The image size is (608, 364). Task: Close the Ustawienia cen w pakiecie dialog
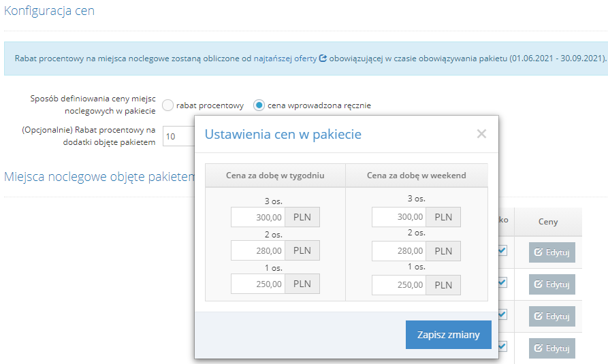pyautogui.click(x=481, y=134)
